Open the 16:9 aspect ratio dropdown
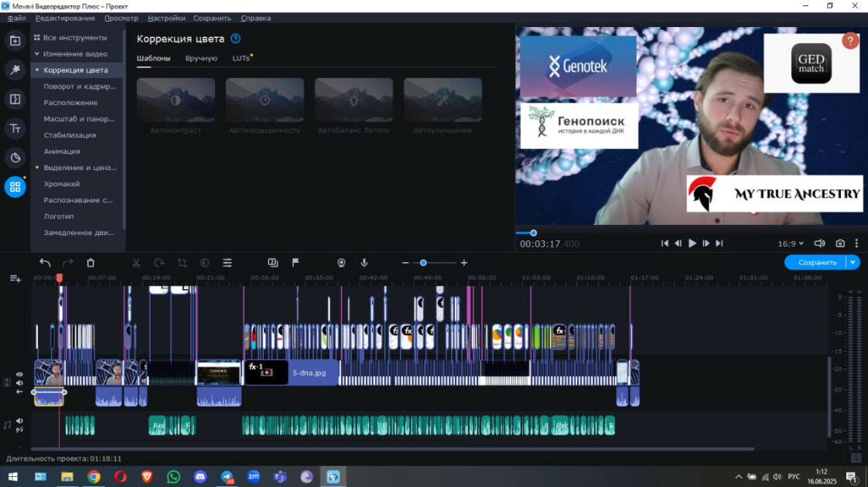The image size is (868, 487). 791,243
